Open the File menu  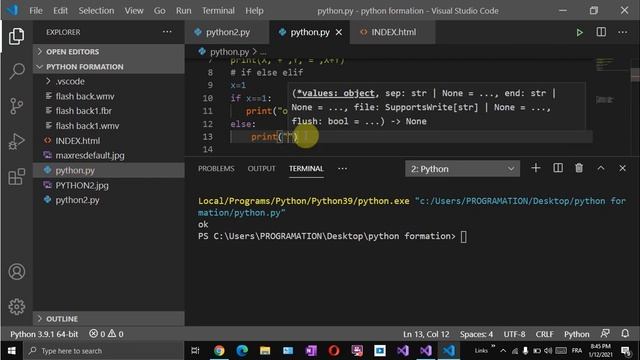click(36, 11)
